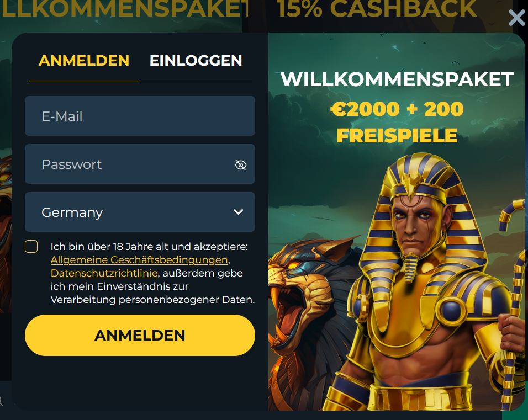Focus the E-Mail input field

(x=140, y=116)
